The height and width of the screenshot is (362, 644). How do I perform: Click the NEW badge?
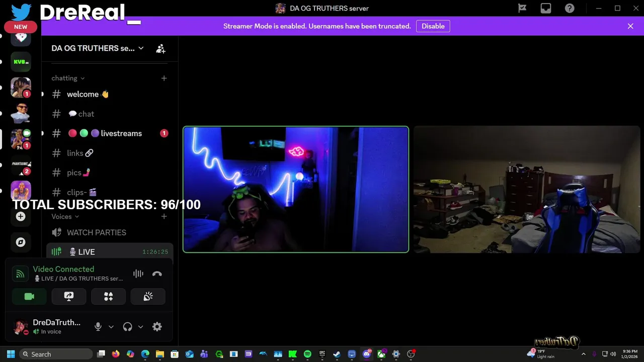(x=21, y=27)
